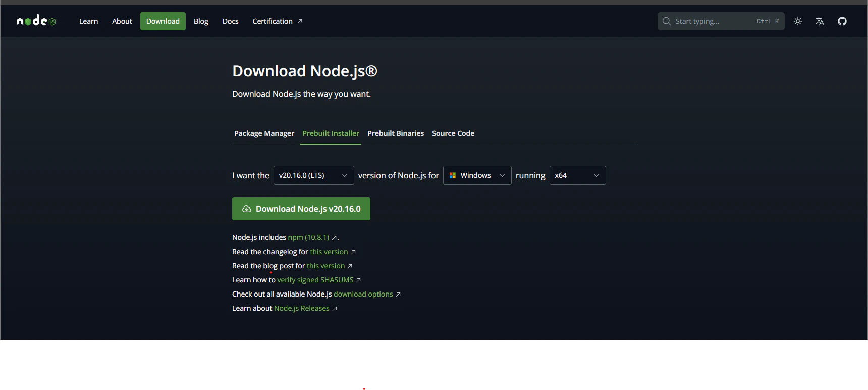Open the language translation icon menu
868x390 pixels.
pyautogui.click(x=820, y=21)
